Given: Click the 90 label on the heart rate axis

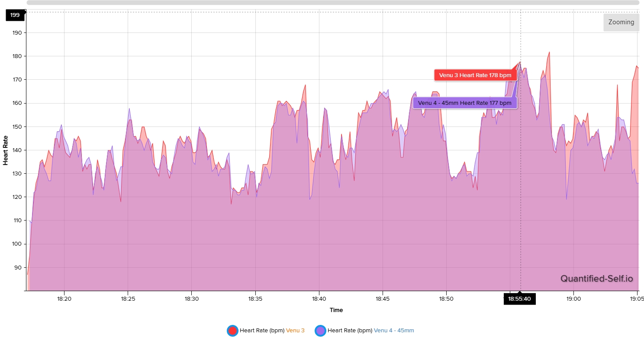Looking at the screenshot, I should [x=18, y=268].
